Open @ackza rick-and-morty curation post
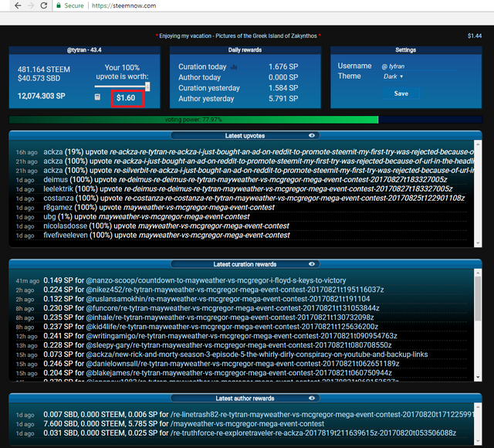Image resolution: width=494 pixels, height=448 pixels. 257,355
